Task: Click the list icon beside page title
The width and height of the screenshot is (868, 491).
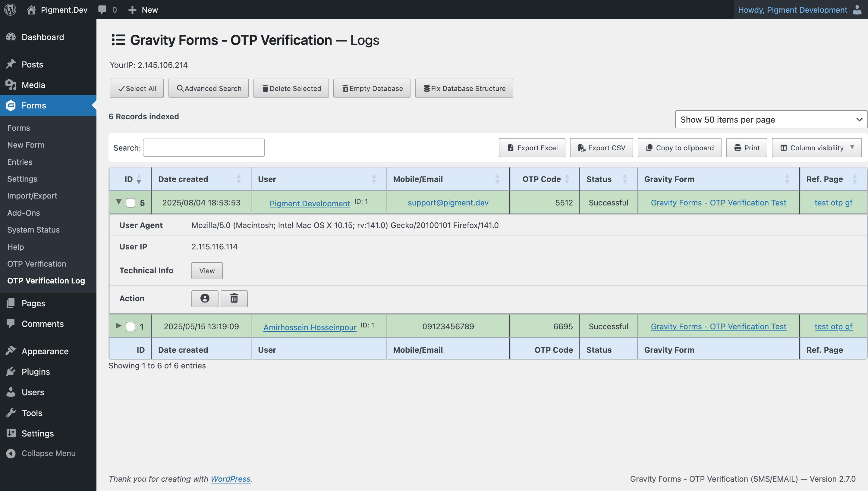Action: click(118, 40)
